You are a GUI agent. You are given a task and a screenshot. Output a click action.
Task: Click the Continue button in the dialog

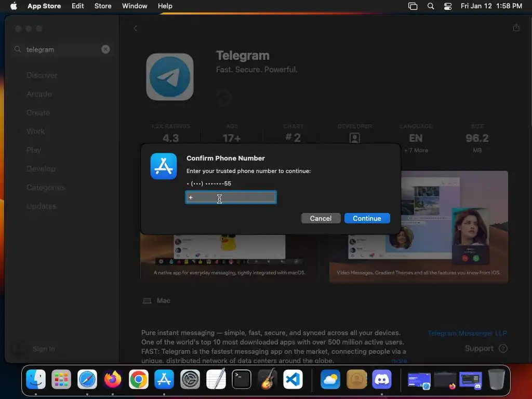(x=367, y=218)
